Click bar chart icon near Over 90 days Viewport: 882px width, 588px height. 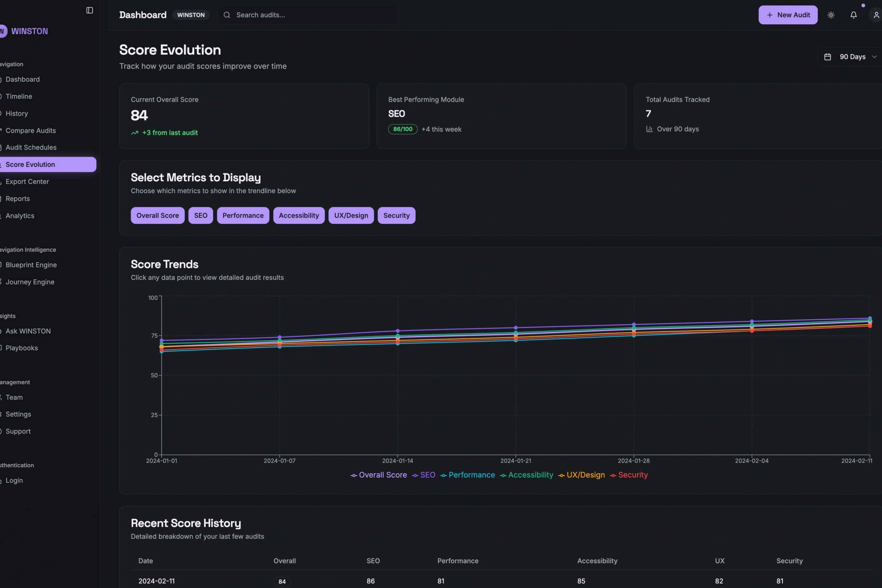point(649,129)
